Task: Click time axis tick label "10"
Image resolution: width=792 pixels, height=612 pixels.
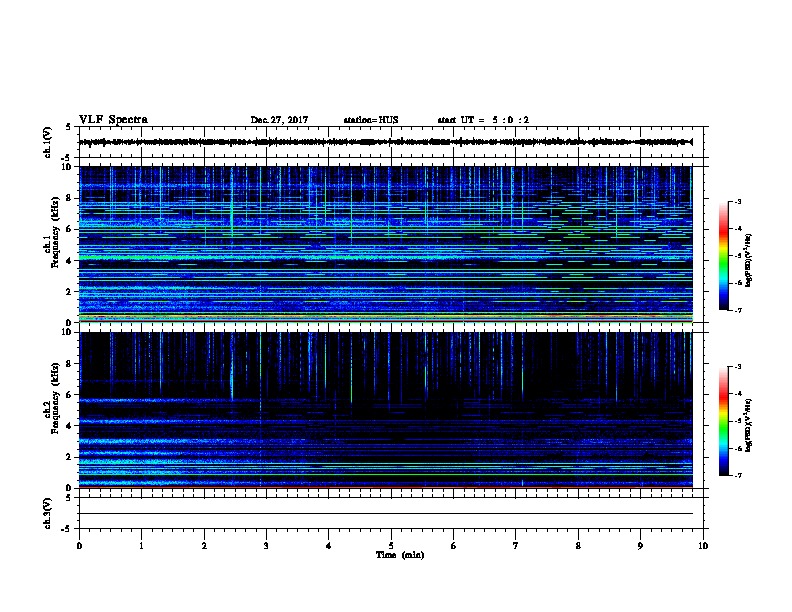Action: tap(703, 546)
